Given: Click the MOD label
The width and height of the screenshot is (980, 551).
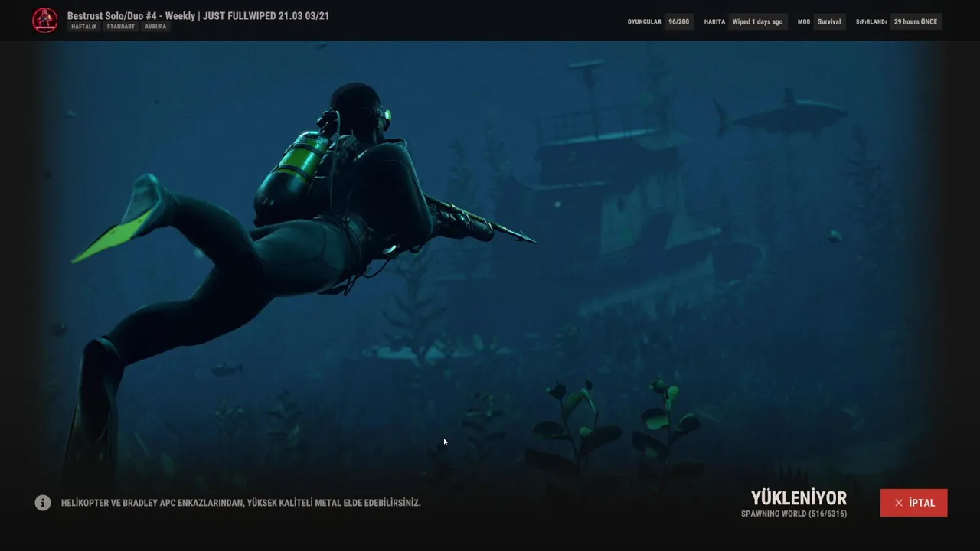Looking at the screenshot, I should click(804, 22).
